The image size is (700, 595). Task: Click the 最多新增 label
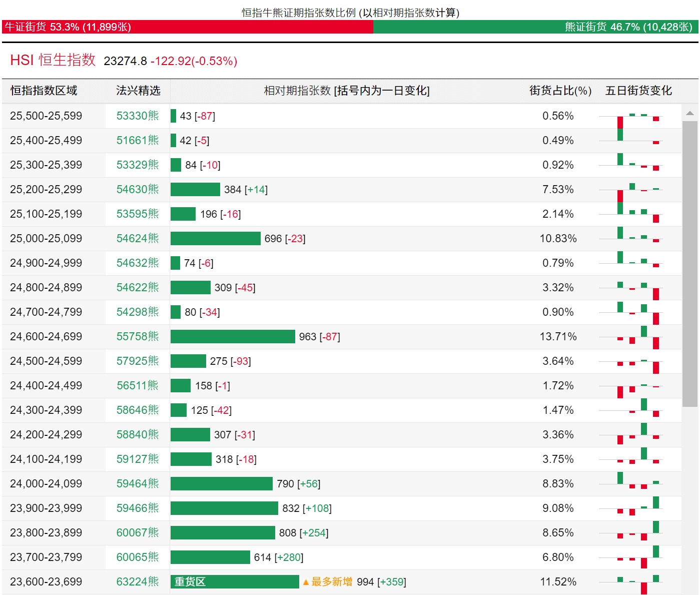coord(328,581)
